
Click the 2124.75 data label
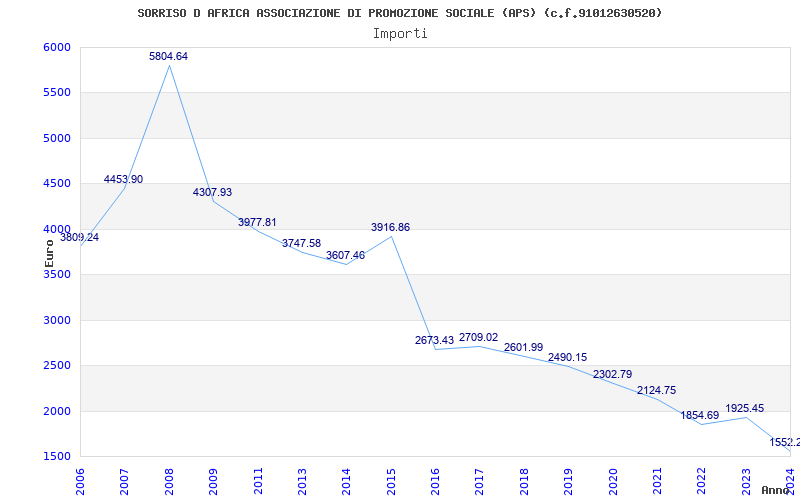(656, 390)
